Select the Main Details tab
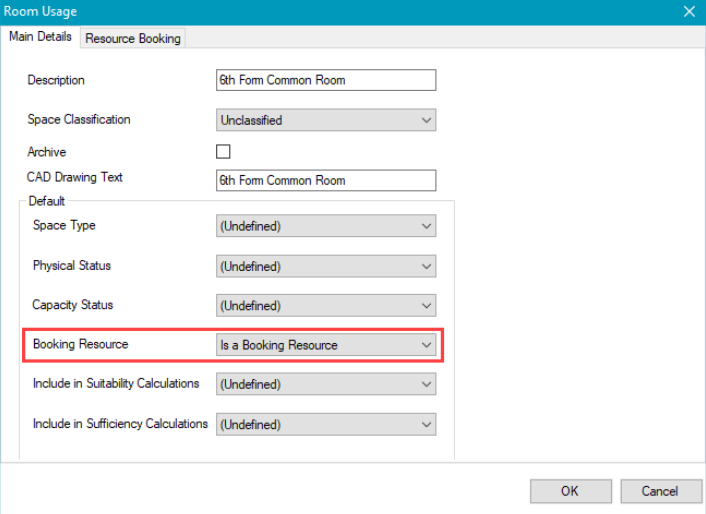The height and width of the screenshot is (514, 706). 40,37
